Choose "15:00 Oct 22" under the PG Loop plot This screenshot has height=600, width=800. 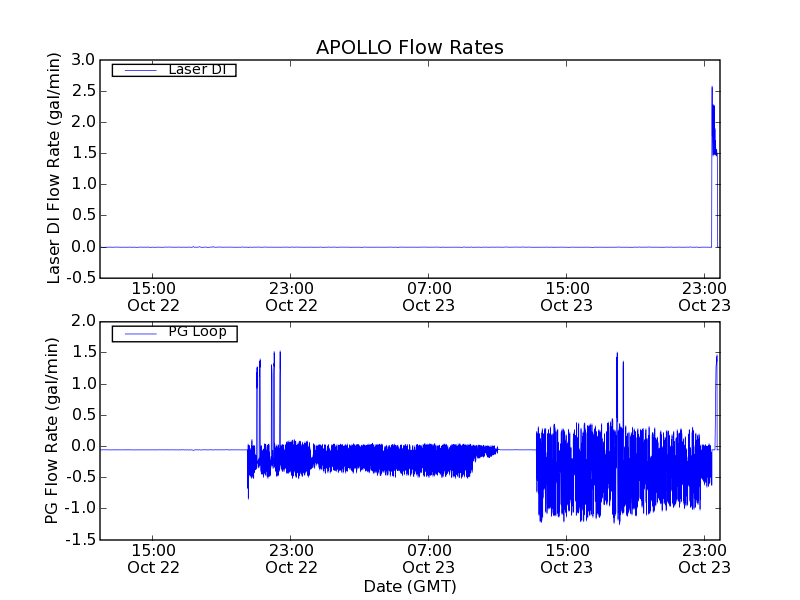(x=153, y=559)
